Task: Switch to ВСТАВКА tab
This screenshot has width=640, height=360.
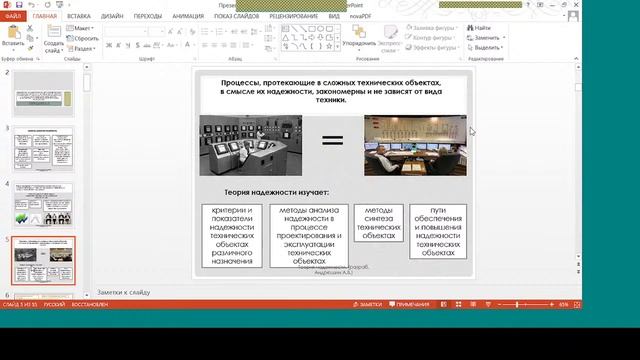Action: [79, 16]
